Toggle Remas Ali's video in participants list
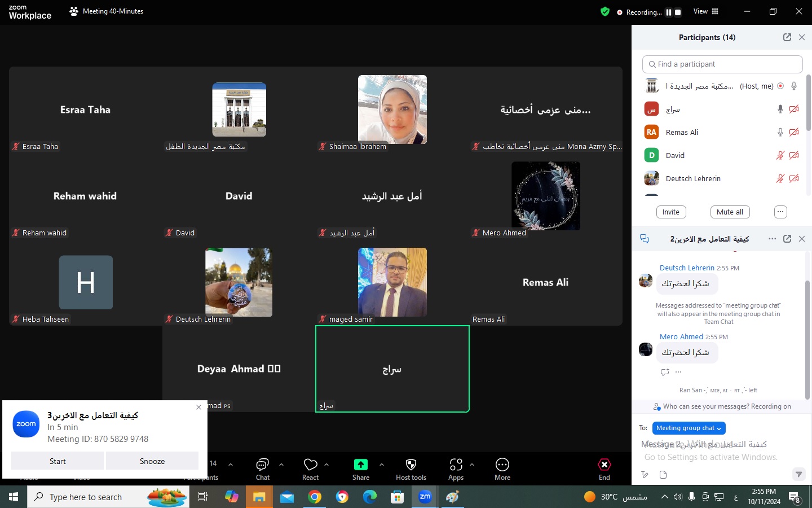This screenshot has width=812, height=508. pos(794,132)
